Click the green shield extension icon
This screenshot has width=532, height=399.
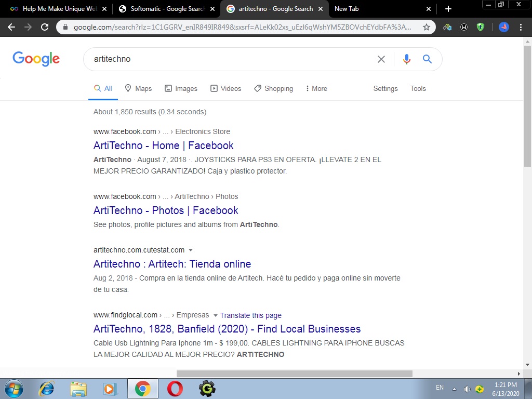[x=481, y=27]
